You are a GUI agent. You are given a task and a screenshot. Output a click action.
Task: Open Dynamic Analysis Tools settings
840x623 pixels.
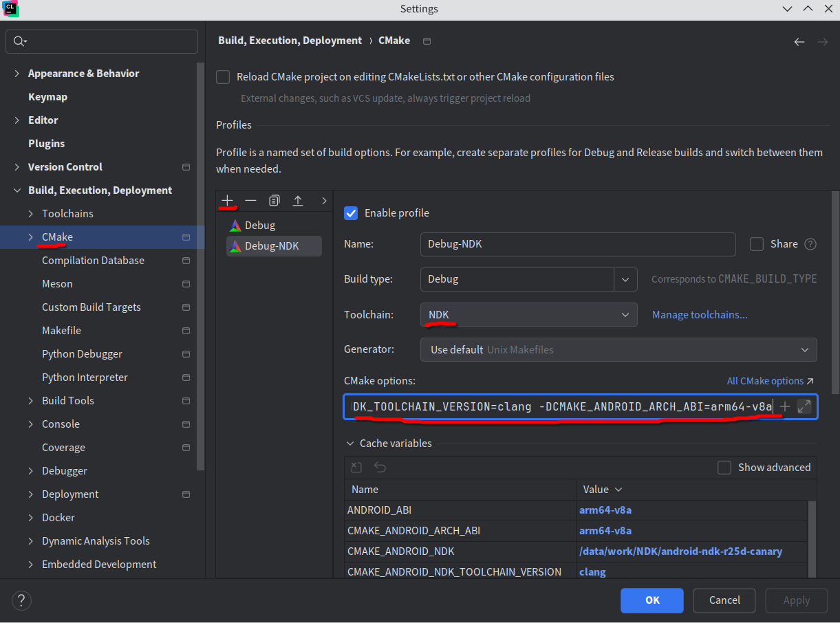96,541
